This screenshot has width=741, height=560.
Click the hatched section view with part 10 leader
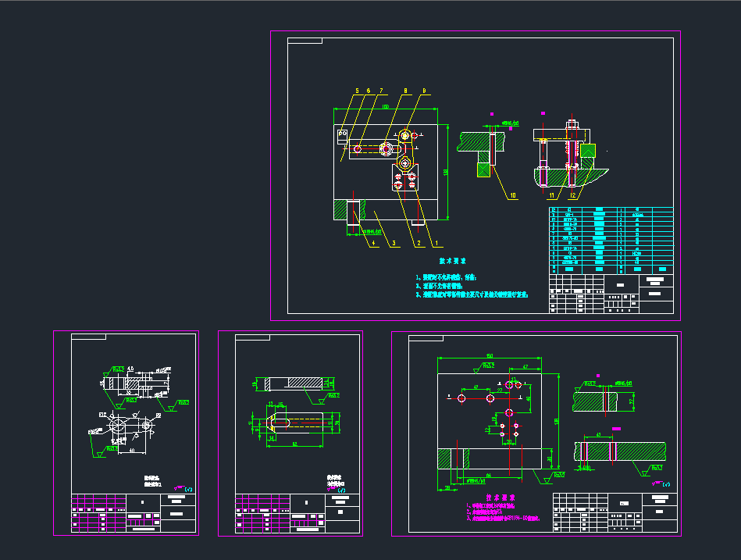481,154
